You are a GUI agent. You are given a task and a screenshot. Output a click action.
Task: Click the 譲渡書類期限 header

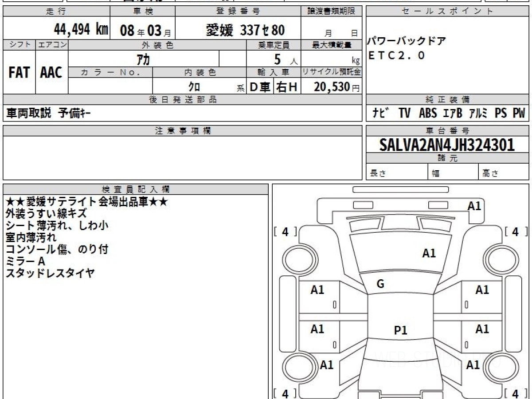click(331, 12)
